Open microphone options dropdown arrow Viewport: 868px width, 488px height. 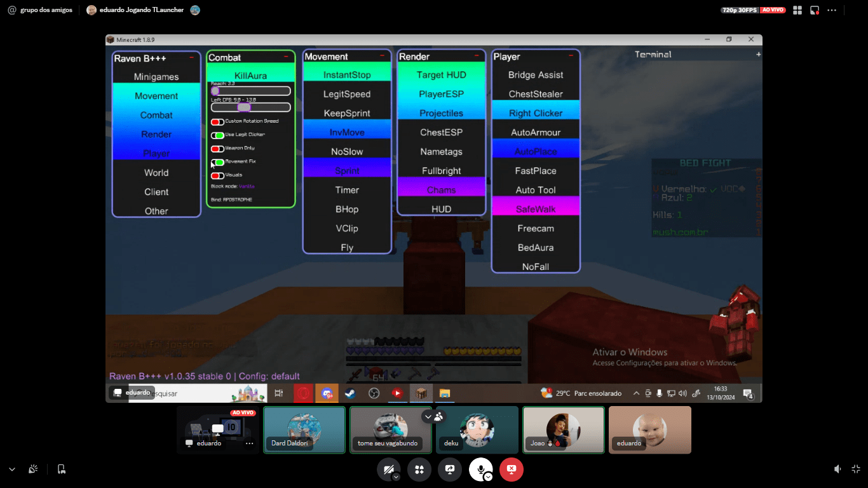pos(488,477)
